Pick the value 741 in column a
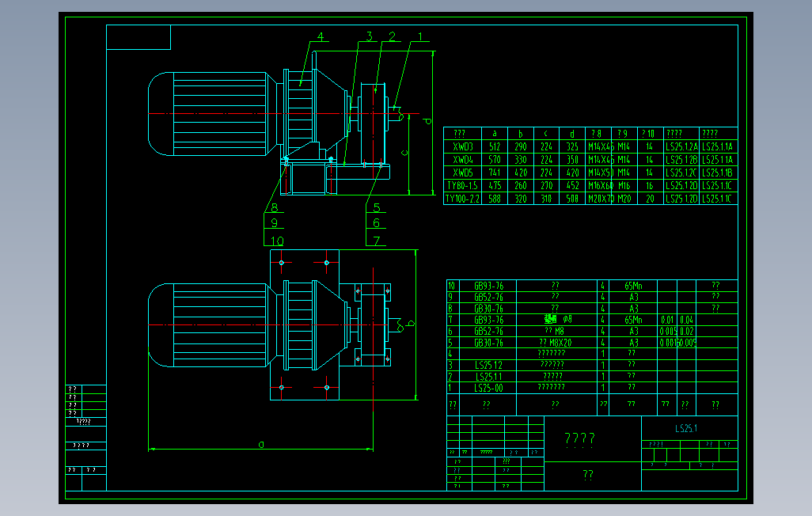Screen dimensions: 812x516 coord(495,173)
